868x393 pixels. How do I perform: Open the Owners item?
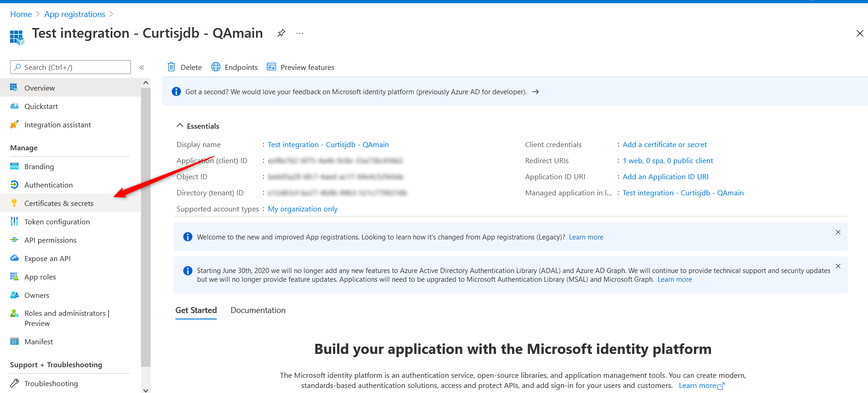70,295
